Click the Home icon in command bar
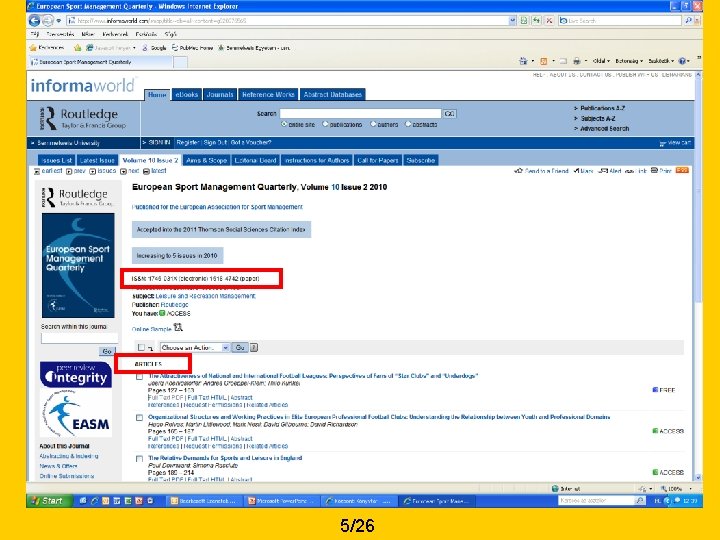Screen dimensions: 720x540 [523, 61]
